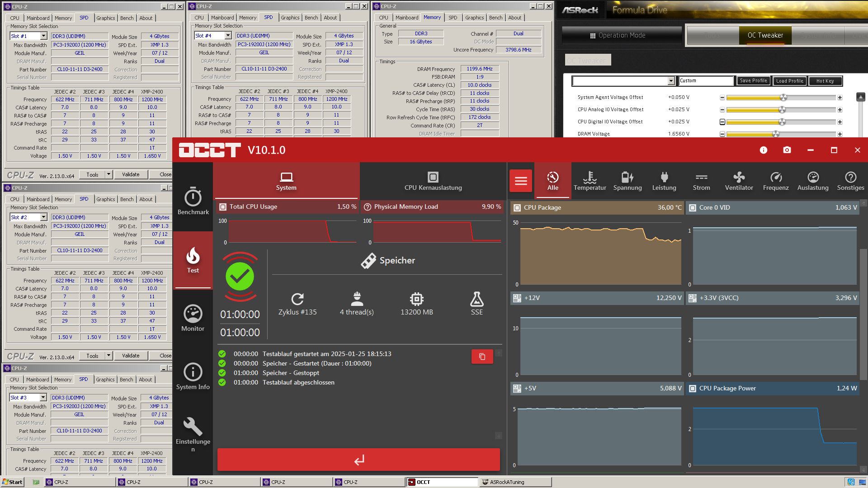Filter monitoring by Frequenz
The image size is (868, 488).
[x=776, y=181]
